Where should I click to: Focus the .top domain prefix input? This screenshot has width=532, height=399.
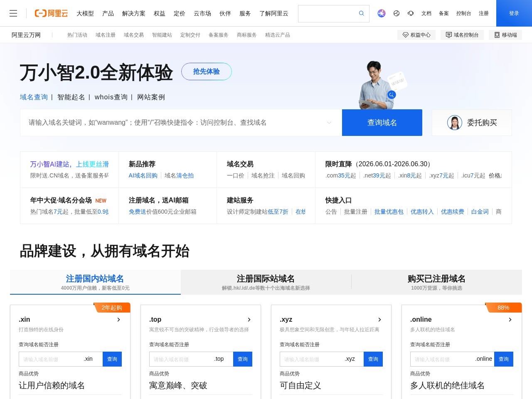181,359
